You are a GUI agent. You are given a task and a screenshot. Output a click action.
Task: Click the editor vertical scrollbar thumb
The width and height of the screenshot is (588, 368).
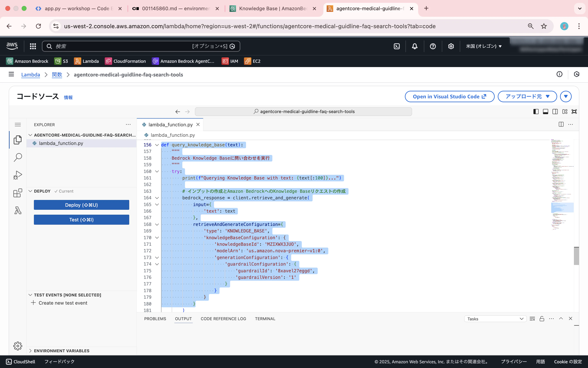[x=576, y=256]
